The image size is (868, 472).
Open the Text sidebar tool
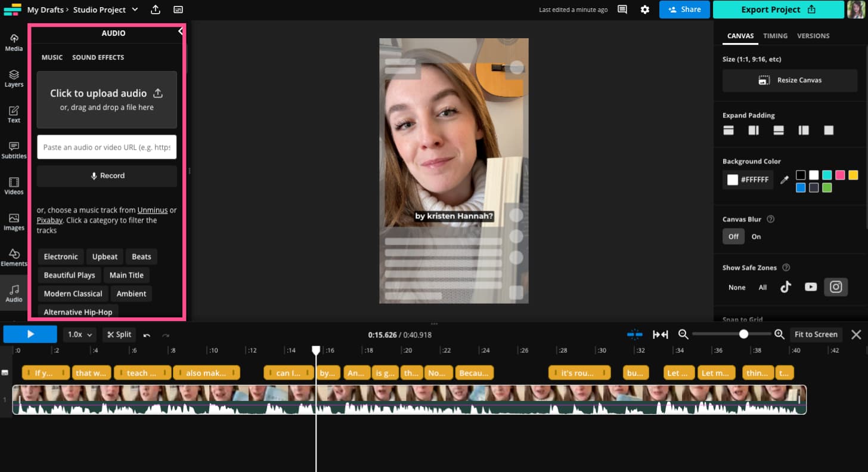click(14, 114)
